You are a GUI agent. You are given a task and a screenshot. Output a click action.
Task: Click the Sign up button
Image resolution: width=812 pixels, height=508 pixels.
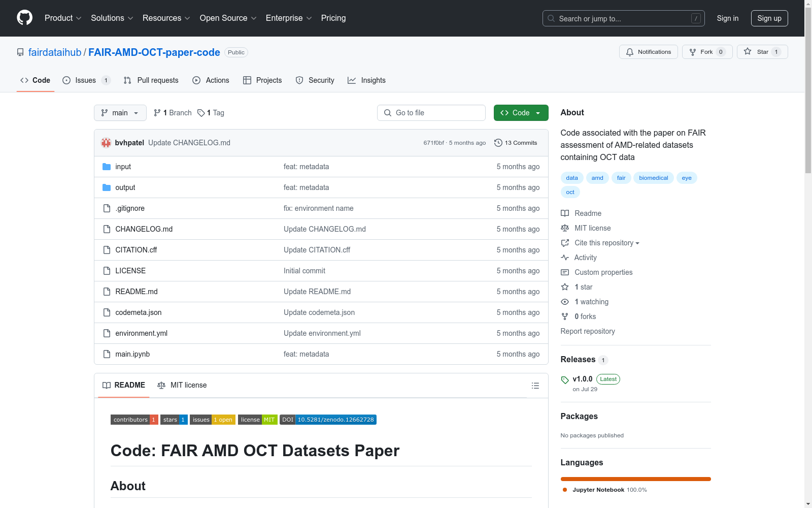point(769,18)
